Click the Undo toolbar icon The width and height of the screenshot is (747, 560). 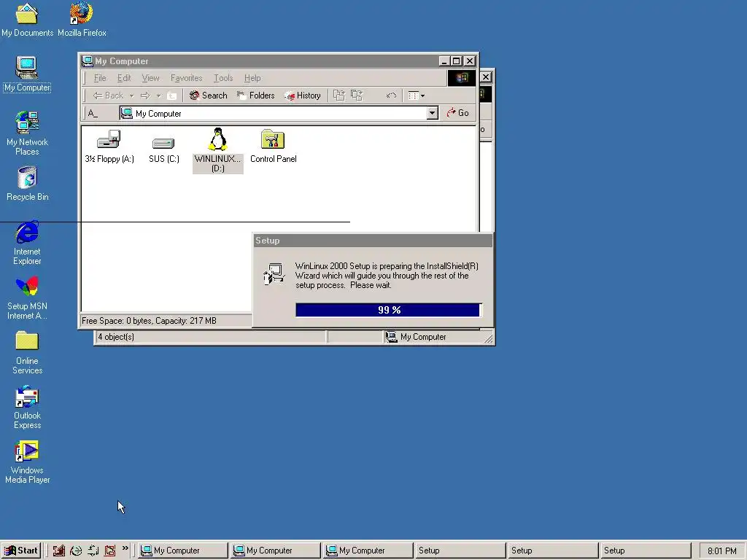coord(391,96)
